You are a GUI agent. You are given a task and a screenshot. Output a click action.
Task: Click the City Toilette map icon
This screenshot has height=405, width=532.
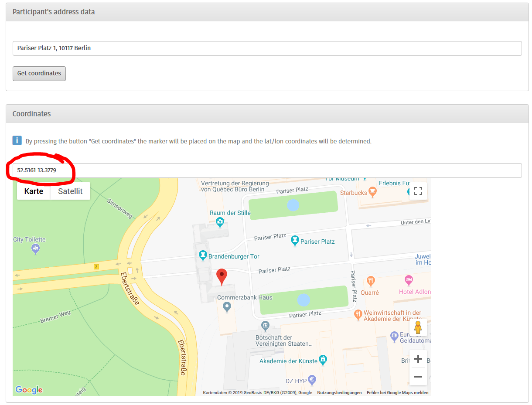point(36,249)
